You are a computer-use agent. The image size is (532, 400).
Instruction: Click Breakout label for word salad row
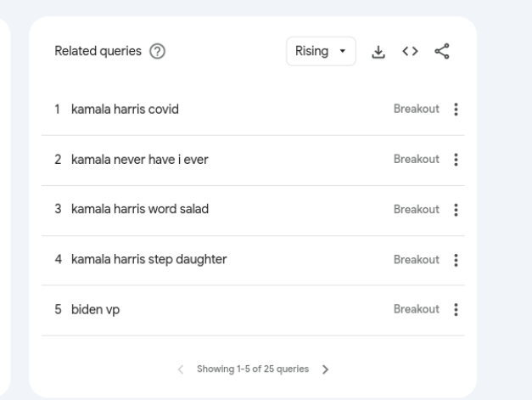pos(417,210)
